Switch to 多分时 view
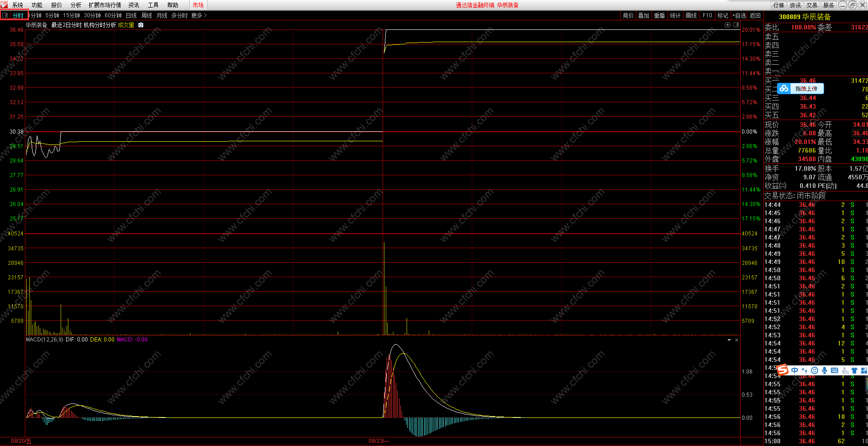The image size is (868, 446). (x=179, y=15)
